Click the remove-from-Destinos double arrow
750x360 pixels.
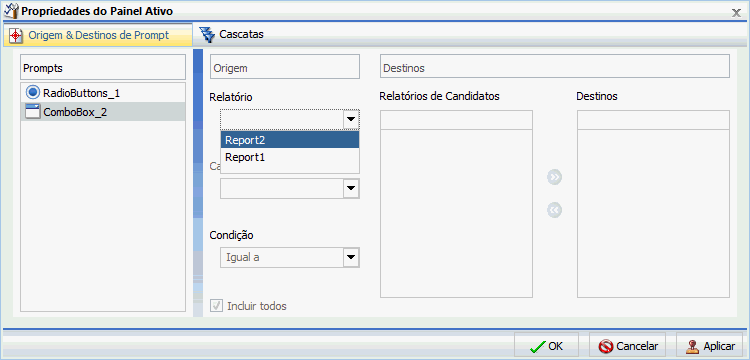point(554,210)
